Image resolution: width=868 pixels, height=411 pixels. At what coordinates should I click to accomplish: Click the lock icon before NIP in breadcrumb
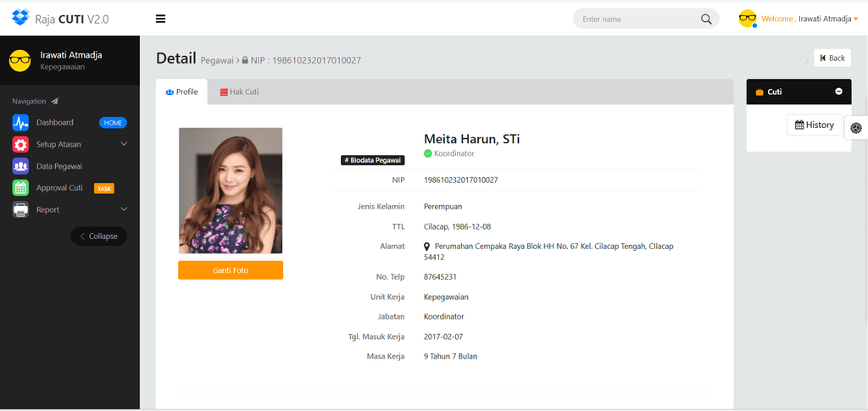[245, 60]
